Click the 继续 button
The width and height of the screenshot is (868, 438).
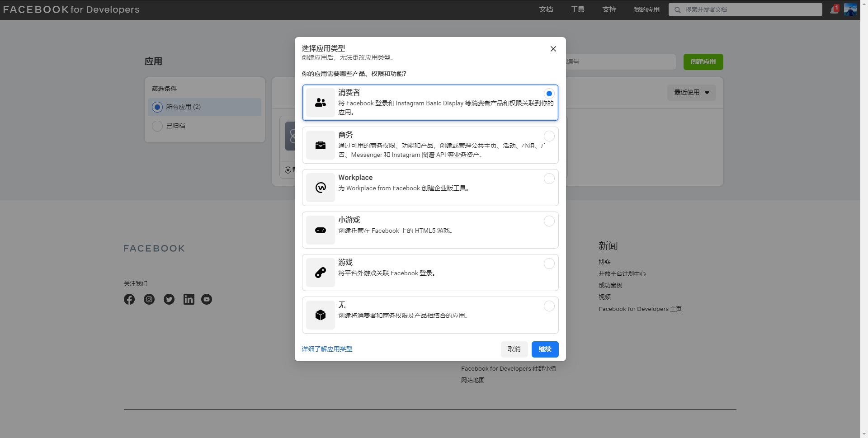(x=545, y=349)
